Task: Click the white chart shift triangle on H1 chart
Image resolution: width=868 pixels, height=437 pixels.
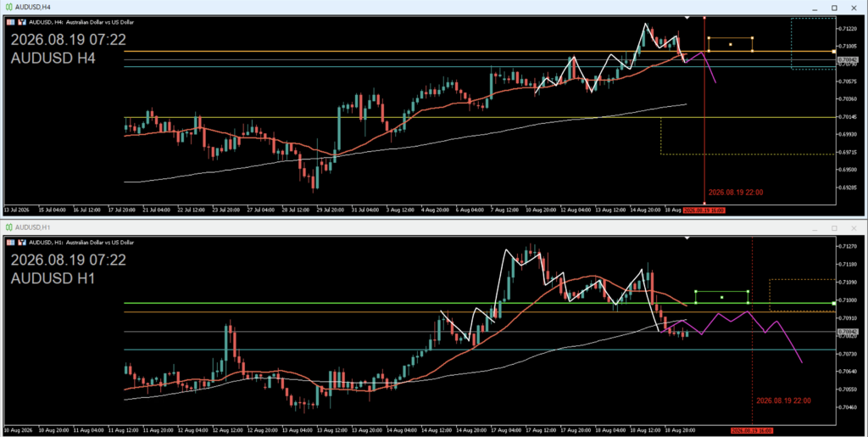Action: [x=687, y=238]
